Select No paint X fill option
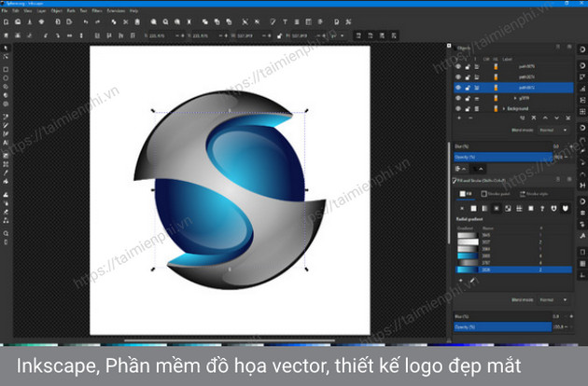 pyautogui.click(x=462, y=208)
